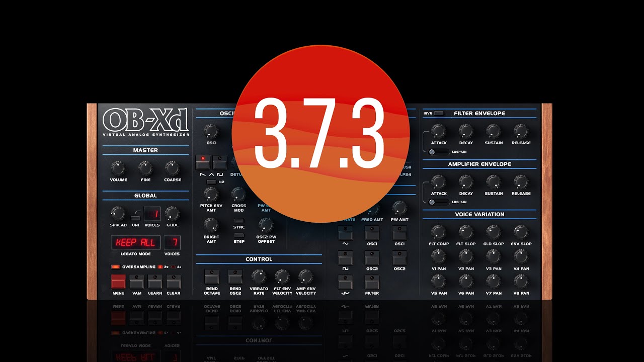
Task: Click the lit sawtooth waveform button
Action: [x=203, y=162]
